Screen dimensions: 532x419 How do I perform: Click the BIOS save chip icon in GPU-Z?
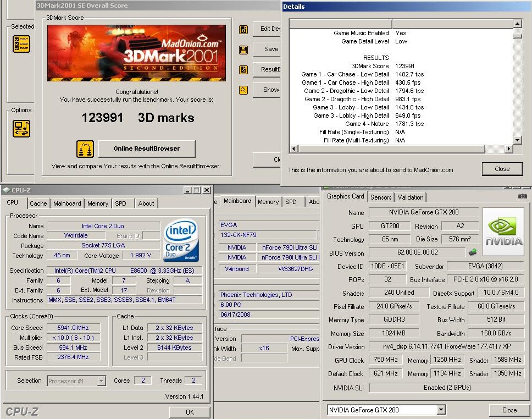472,252
